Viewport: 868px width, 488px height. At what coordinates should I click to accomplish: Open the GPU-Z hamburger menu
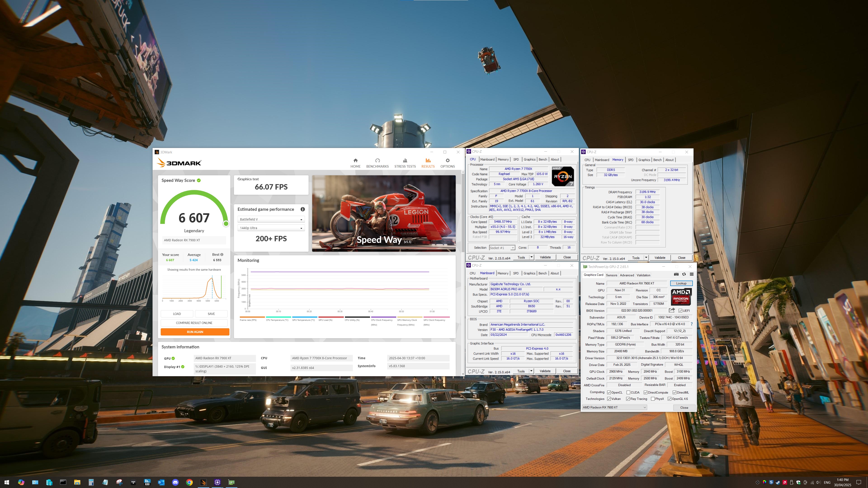691,274
